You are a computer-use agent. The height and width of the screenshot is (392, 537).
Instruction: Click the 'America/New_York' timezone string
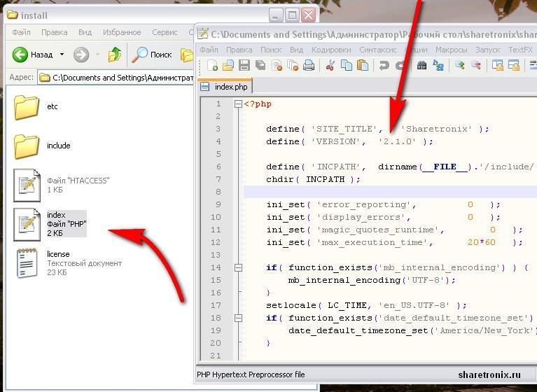pyautogui.click(x=485, y=330)
